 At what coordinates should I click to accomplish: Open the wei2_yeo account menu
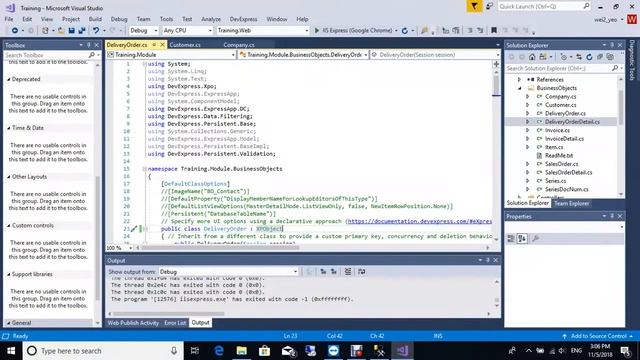(x=609, y=20)
